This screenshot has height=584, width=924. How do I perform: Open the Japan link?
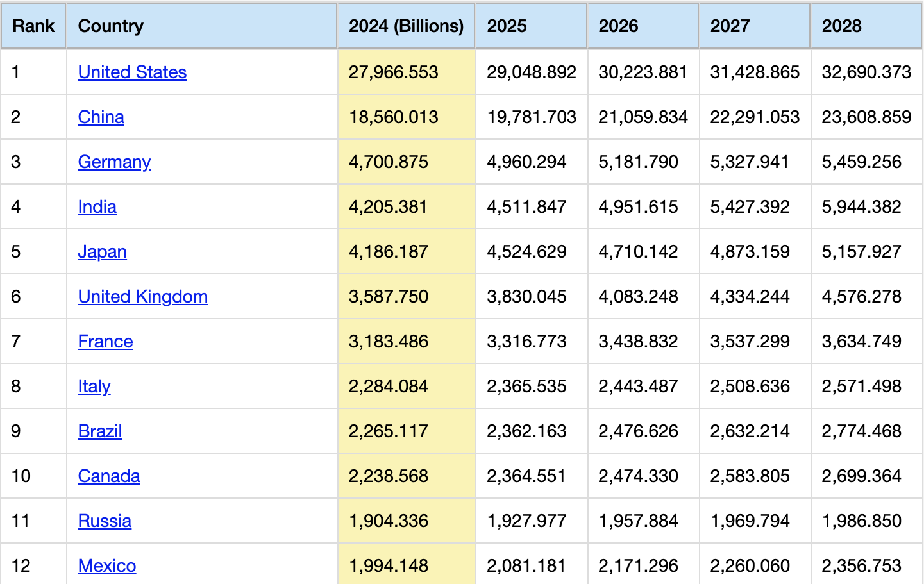[x=102, y=252]
